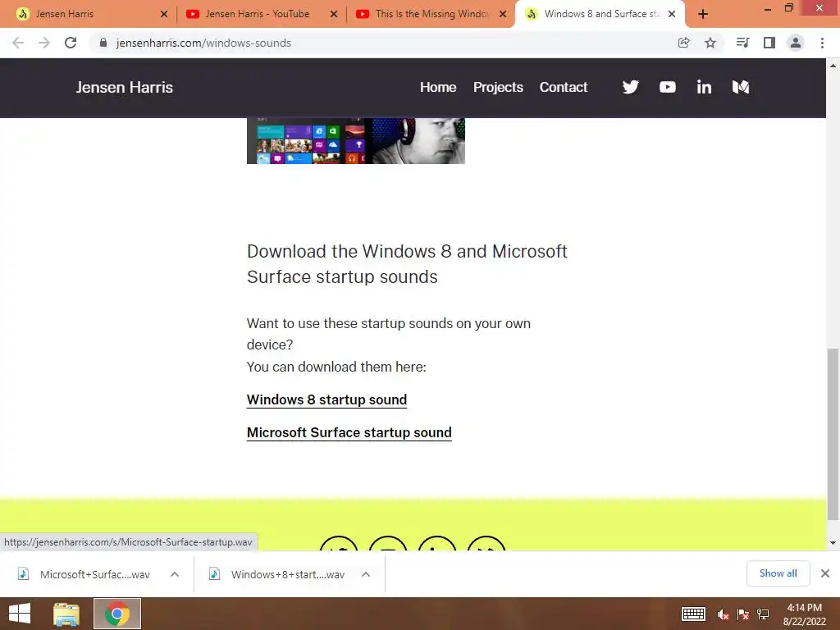Click the Jensen Harris site title
The width and height of the screenshot is (840, 630).
pyautogui.click(x=125, y=87)
